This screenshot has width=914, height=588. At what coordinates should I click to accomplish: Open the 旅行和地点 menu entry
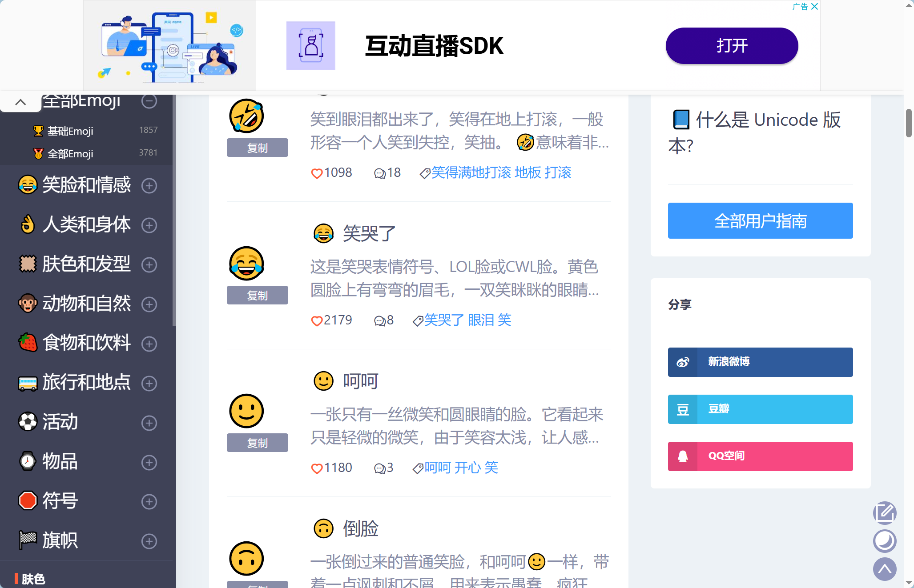point(86,382)
